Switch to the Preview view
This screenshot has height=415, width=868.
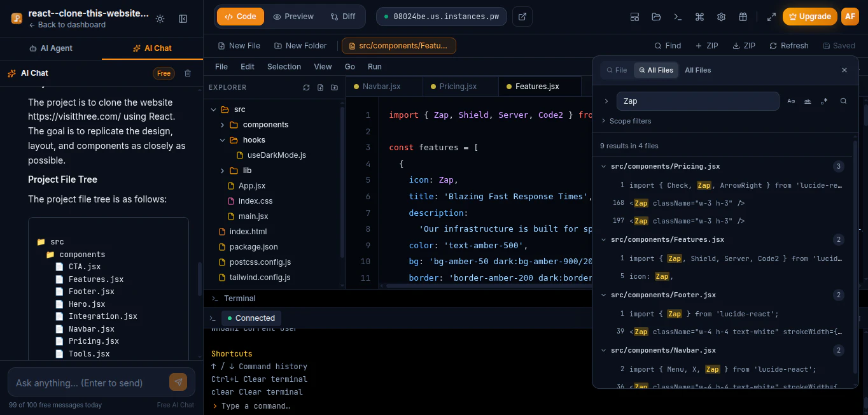pos(293,17)
